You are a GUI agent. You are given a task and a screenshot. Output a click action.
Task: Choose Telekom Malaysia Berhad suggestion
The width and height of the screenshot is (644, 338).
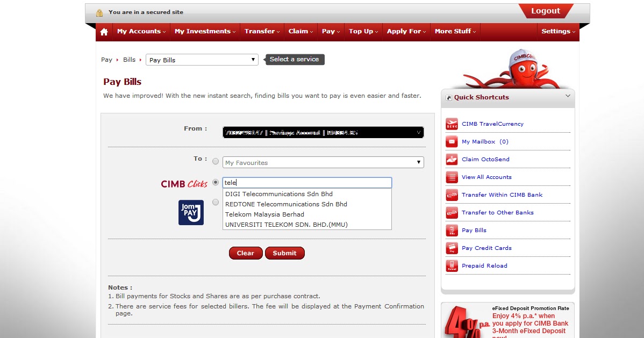click(x=307, y=214)
